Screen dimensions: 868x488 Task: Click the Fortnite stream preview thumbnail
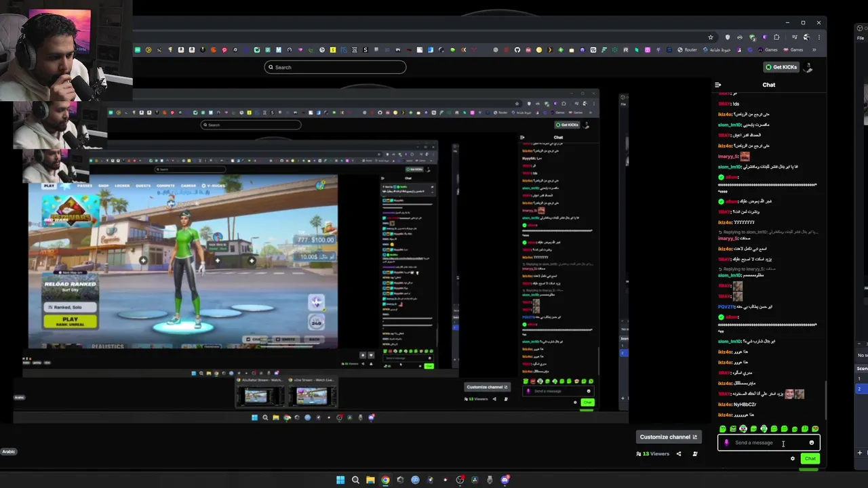point(183,262)
